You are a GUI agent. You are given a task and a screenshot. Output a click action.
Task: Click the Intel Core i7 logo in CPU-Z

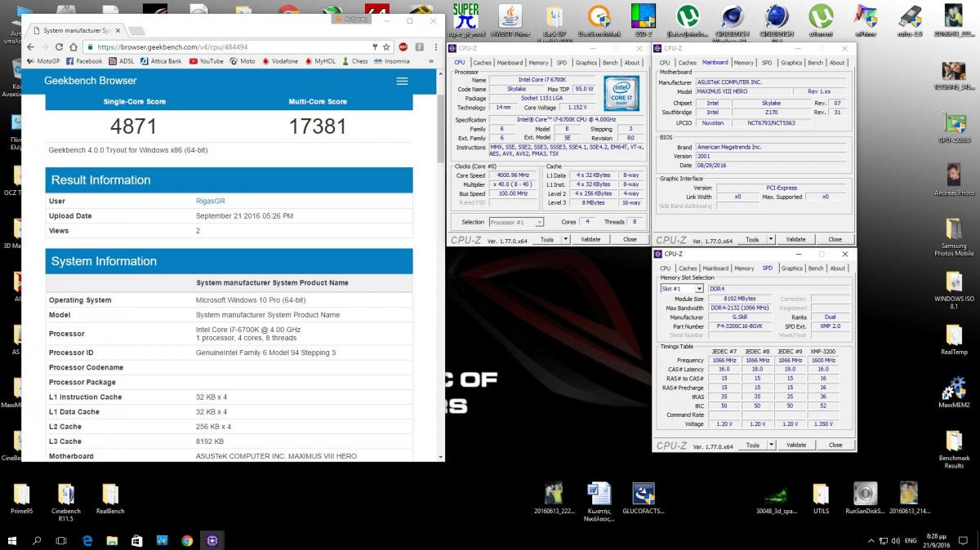(x=621, y=93)
